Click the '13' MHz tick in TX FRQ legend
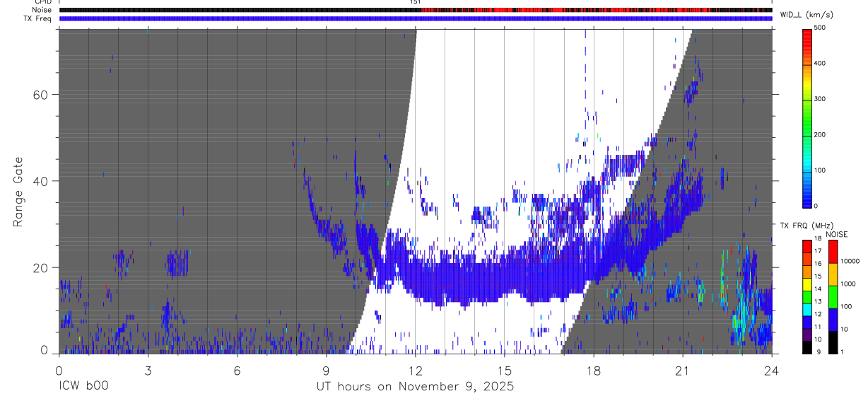Image resolution: width=868 pixels, height=401 pixels. point(817,301)
